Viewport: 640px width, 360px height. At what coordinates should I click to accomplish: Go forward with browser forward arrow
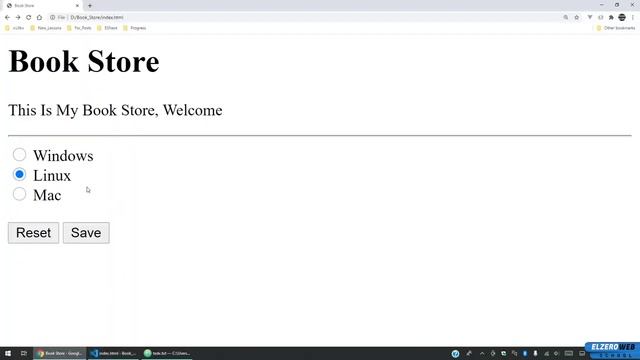pyautogui.click(x=18, y=18)
